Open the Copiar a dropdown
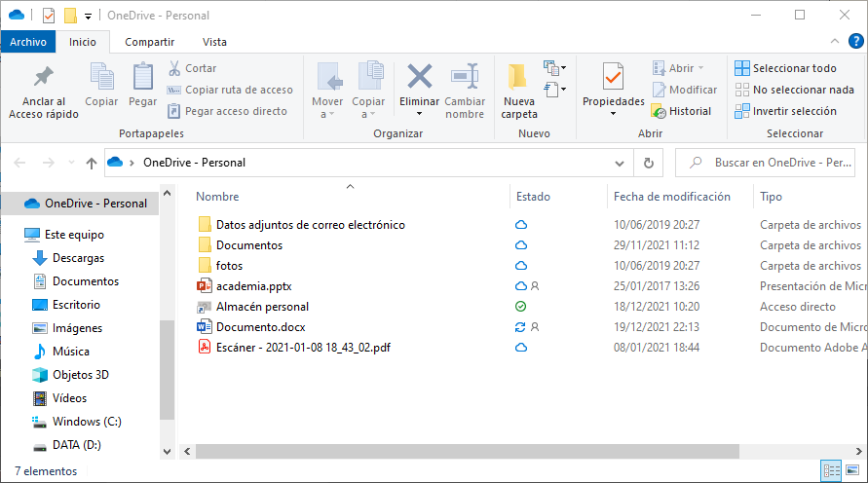The height and width of the screenshot is (483, 868). [x=368, y=91]
